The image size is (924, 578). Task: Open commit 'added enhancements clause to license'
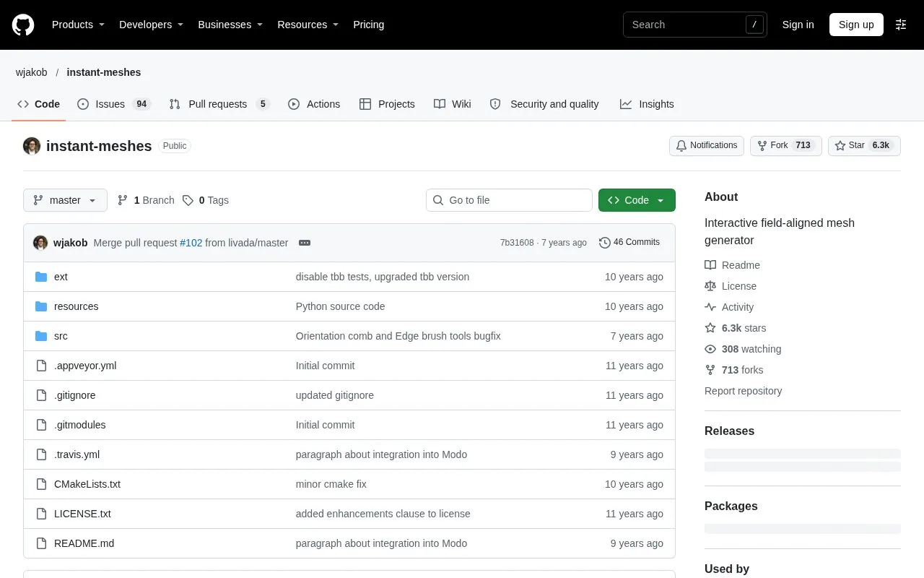383,514
